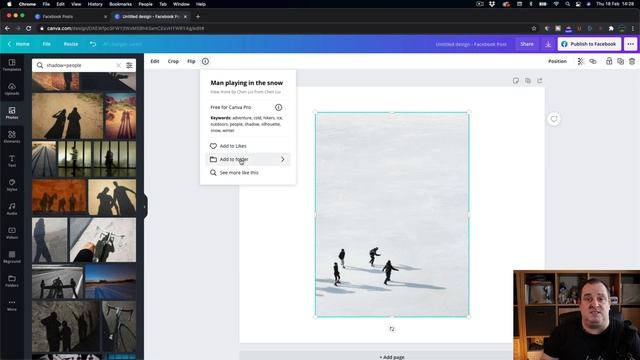Open the Elements panel in the sidebar
Viewport: 640px width, 360px height.
tap(12, 137)
